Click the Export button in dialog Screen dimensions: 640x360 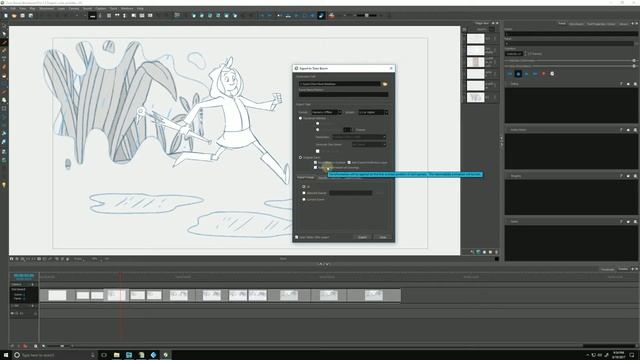(x=362, y=237)
